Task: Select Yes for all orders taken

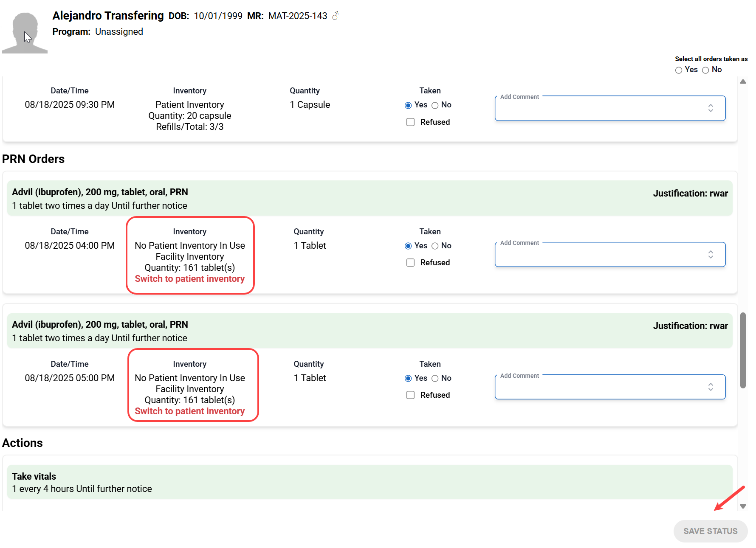Action: coord(679,70)
